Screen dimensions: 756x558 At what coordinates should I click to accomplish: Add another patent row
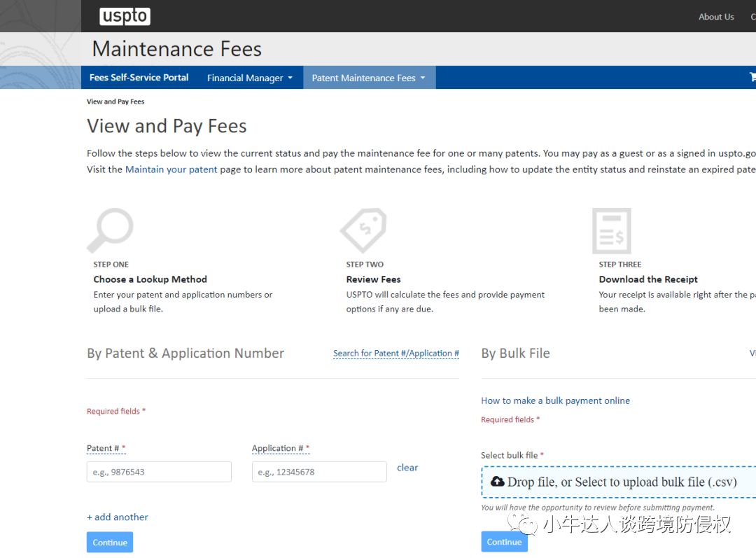point(118,517)
